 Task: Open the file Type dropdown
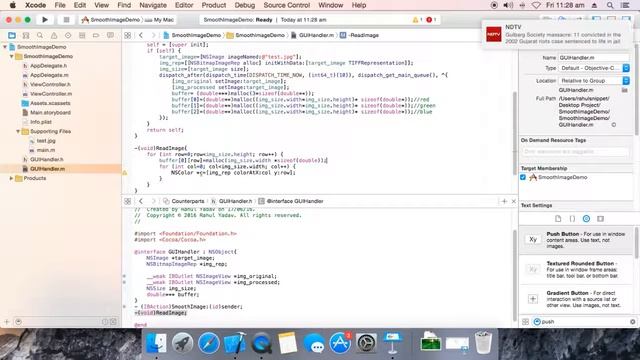[x=594, y=68]
